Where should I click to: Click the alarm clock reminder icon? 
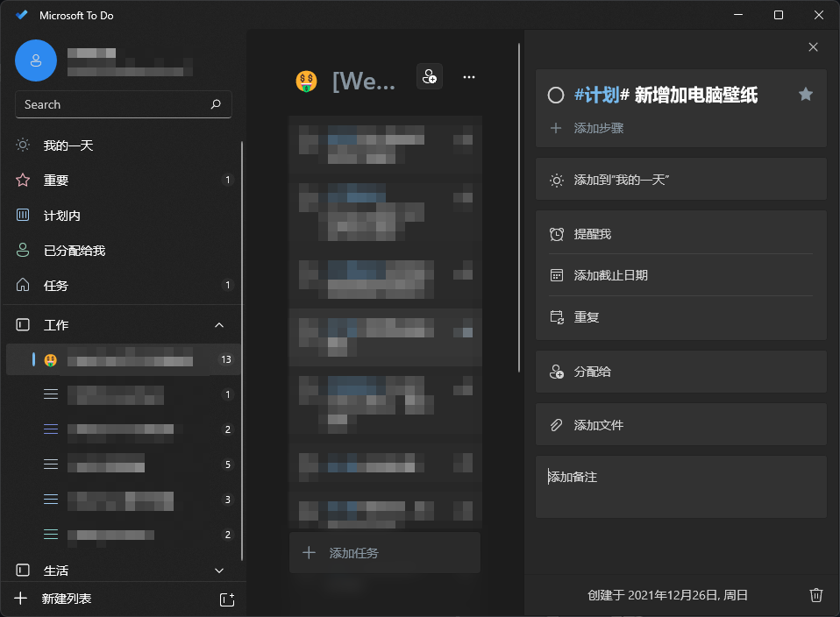tap(557, 234)
